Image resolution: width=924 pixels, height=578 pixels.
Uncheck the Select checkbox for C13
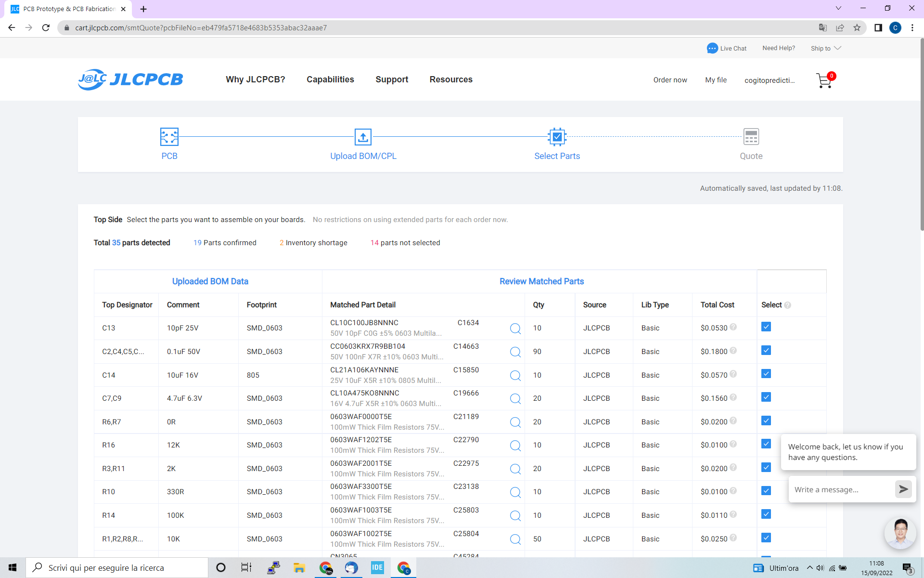pos(766,326)
